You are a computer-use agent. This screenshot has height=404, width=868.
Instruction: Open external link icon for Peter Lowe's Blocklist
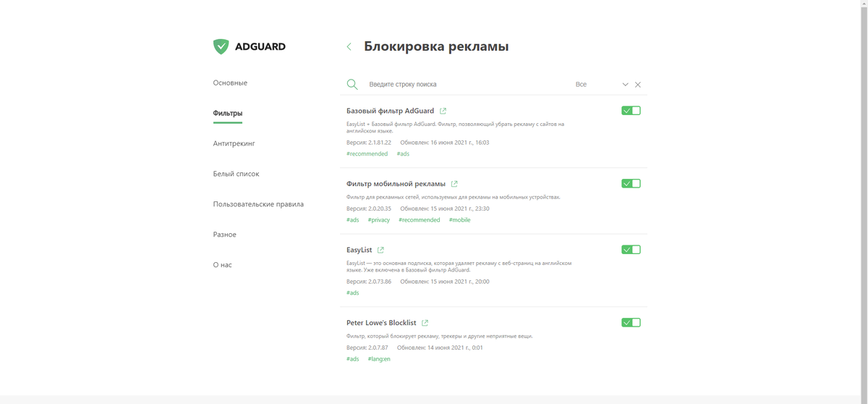(425, 323)
